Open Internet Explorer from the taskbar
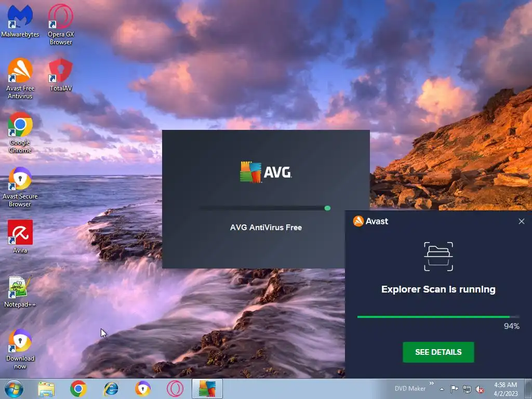This screenshot has width=532, height=399. tap(111, 389)
